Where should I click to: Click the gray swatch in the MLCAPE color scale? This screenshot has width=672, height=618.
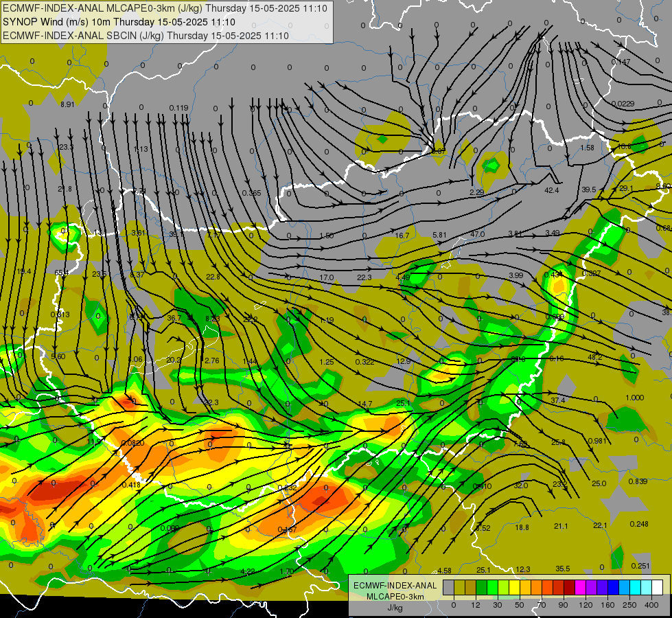click(449, 587)
